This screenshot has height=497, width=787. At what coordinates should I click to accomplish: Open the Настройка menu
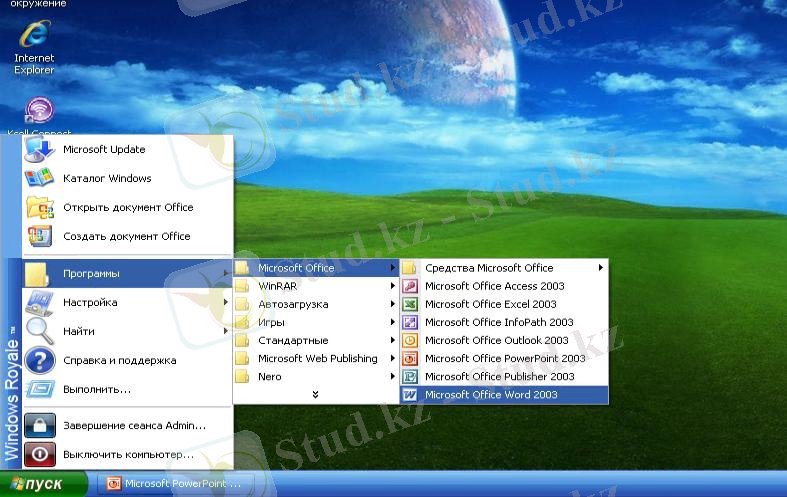tap(128, 302)
